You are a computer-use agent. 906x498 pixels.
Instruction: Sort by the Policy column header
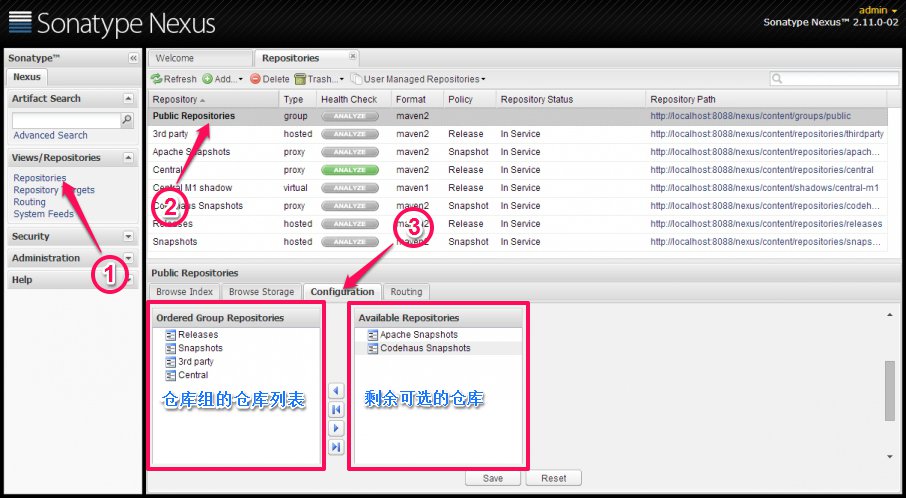[469, 99]
